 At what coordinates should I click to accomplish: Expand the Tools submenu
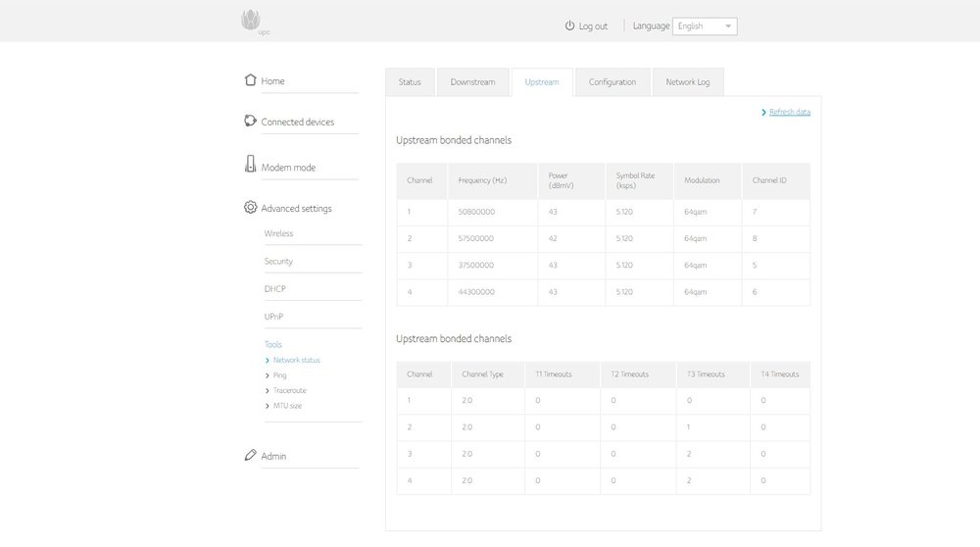(x=273, y=344)
